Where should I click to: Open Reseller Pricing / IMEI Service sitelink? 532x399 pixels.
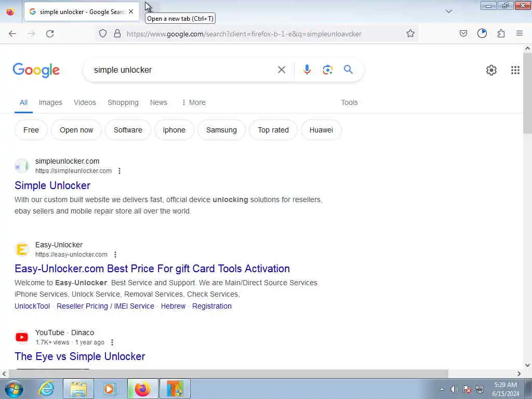click(x=105, y=306)
